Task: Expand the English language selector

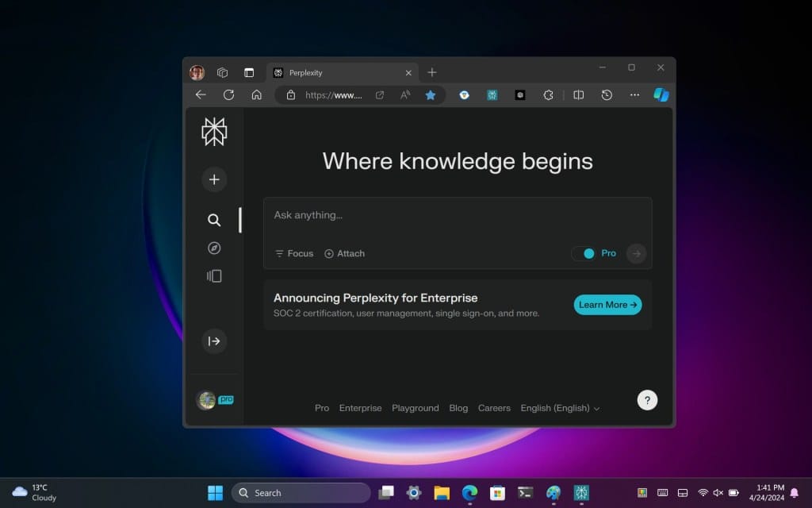Action: [560, 408]
